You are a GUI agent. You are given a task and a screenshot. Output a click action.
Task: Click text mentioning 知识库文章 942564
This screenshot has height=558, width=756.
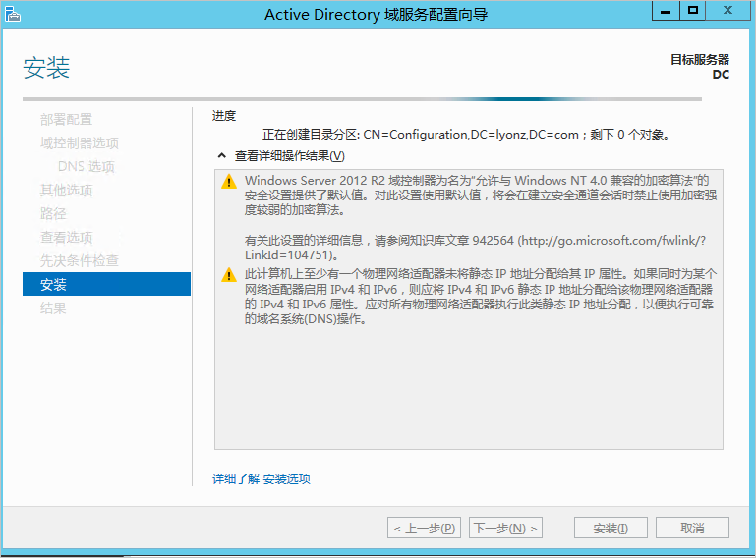(475, 248)
